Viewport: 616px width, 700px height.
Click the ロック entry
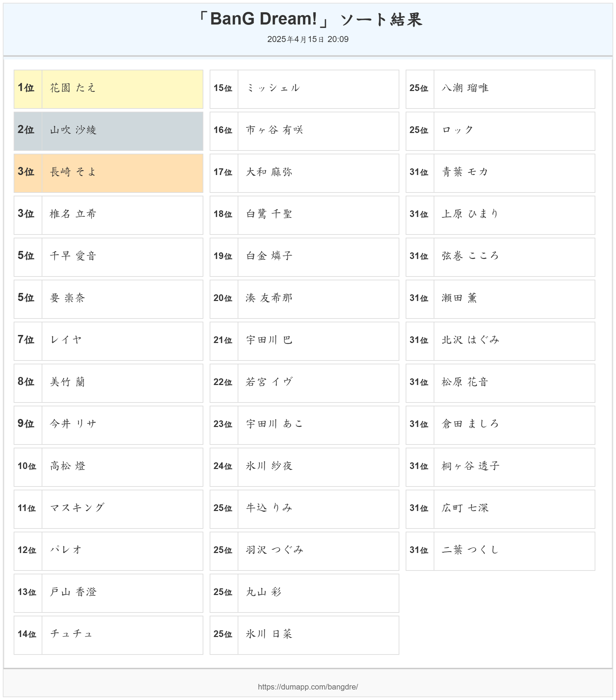click(458, 130)
